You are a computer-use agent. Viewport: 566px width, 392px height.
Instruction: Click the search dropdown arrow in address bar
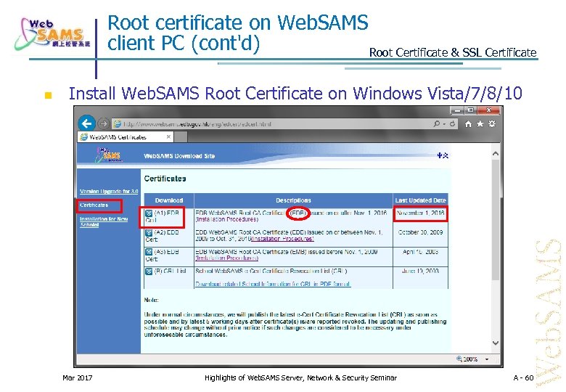pyautogui.click(x=444, y=124)
